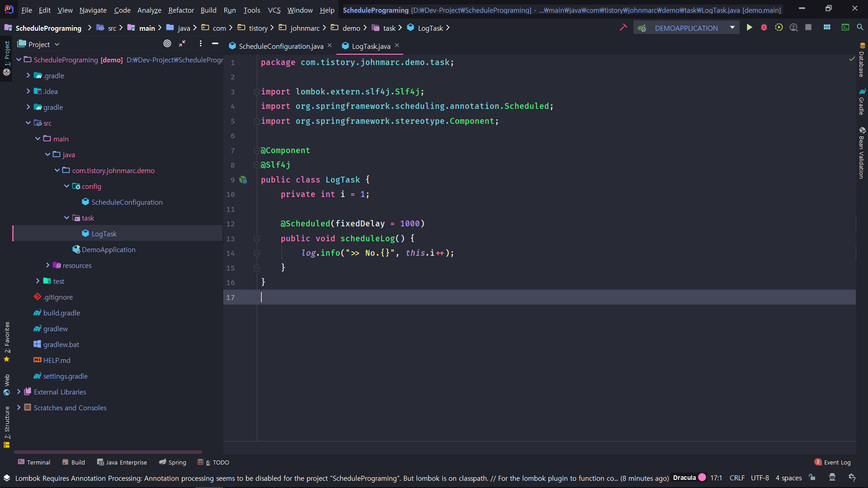Click the Locate/Select Opened File target icon
The image size is (868, 488).
click(x=167, y=43)
